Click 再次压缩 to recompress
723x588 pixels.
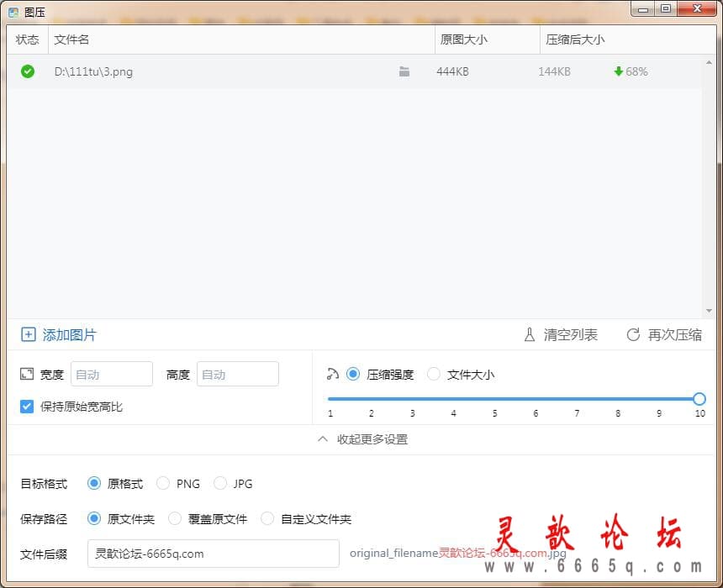tap(664, 334)
